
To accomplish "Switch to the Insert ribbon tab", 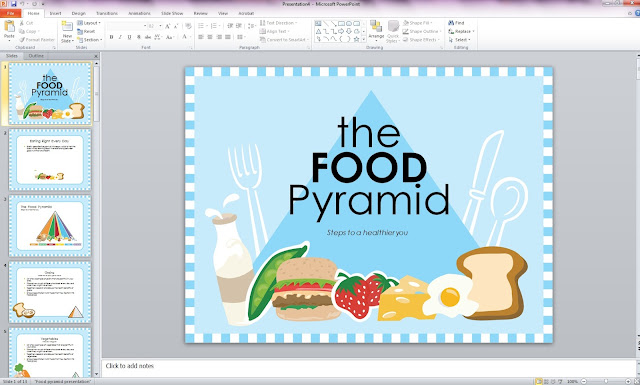I will pos(55,13).
